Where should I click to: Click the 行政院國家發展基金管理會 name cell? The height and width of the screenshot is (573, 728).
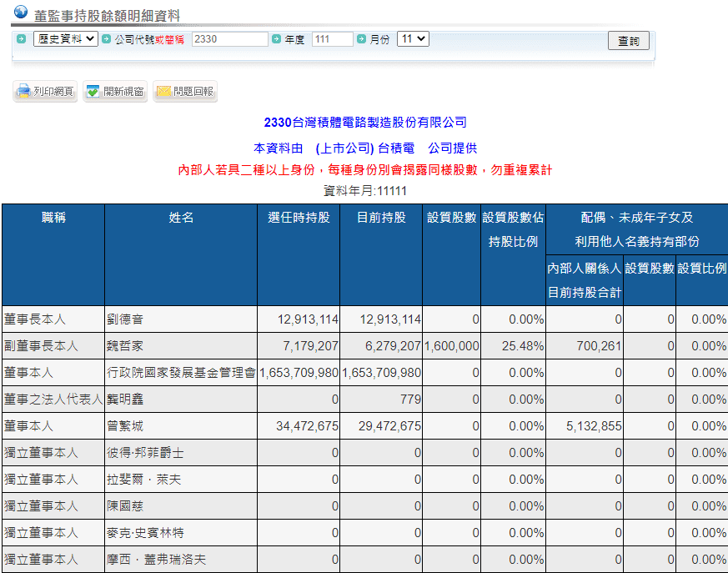point(181,373)
